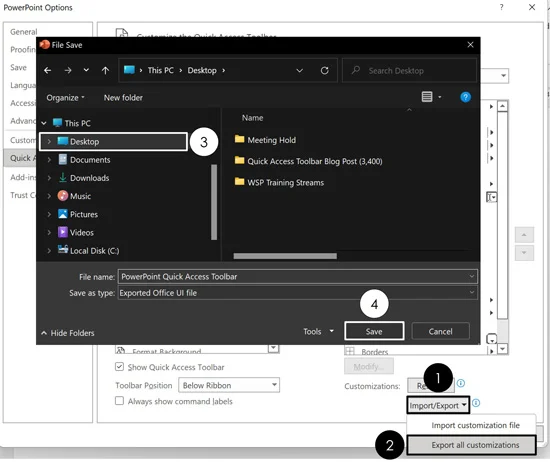Create a New folder
The width and height of the screenshot is (550, 462).
[x=123, y=98]
